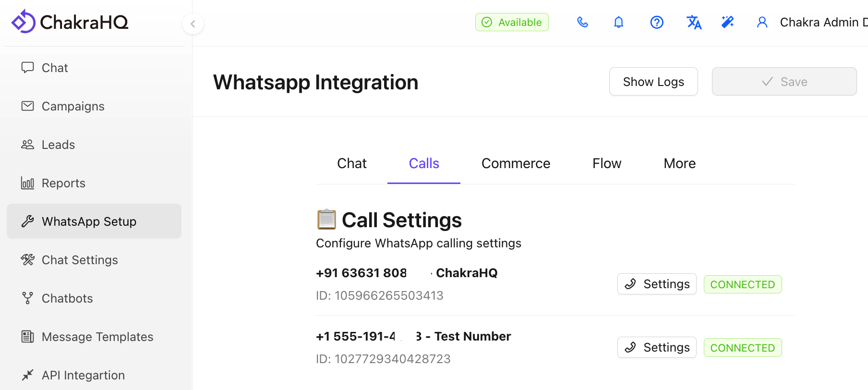Open API Integartion in sidebar
The width and height of the screenshot is (868, 390).
coord(94,375)
